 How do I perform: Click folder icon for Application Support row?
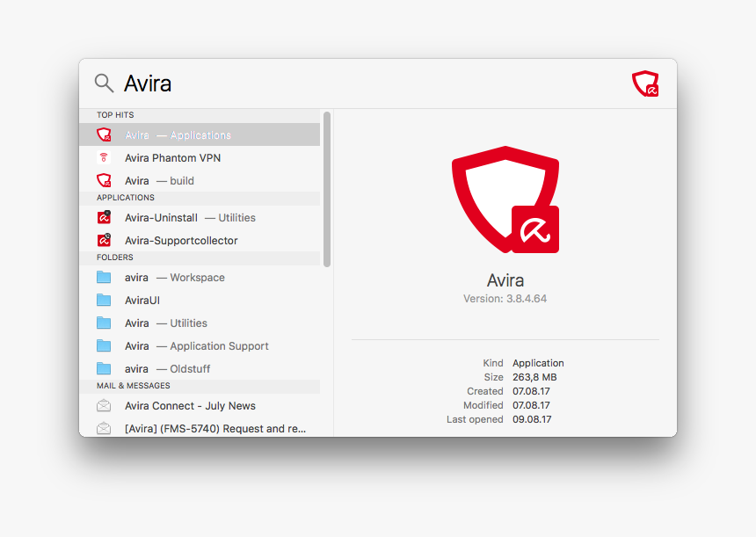(x=104, y=345)
